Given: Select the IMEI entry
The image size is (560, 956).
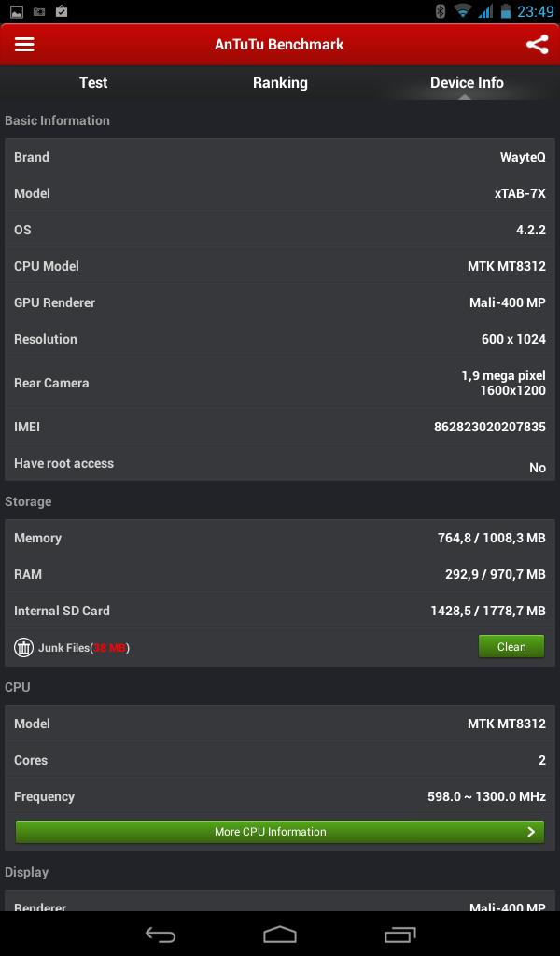Looking at the screenshot, I should pyautogui.click(x=279, y=427).
